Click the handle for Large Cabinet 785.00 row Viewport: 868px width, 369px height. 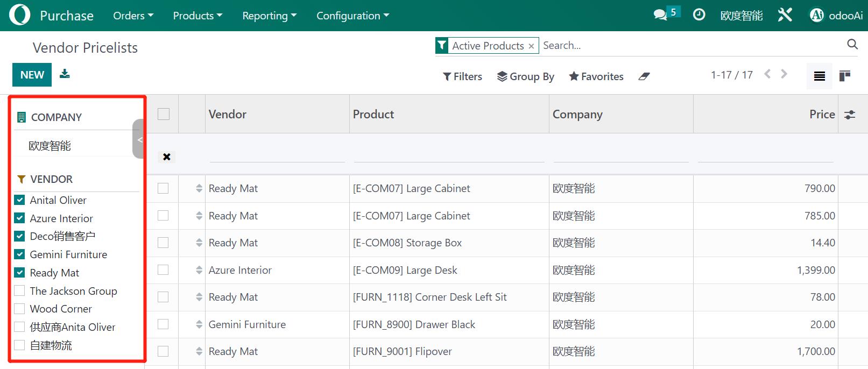coord(199,216)
